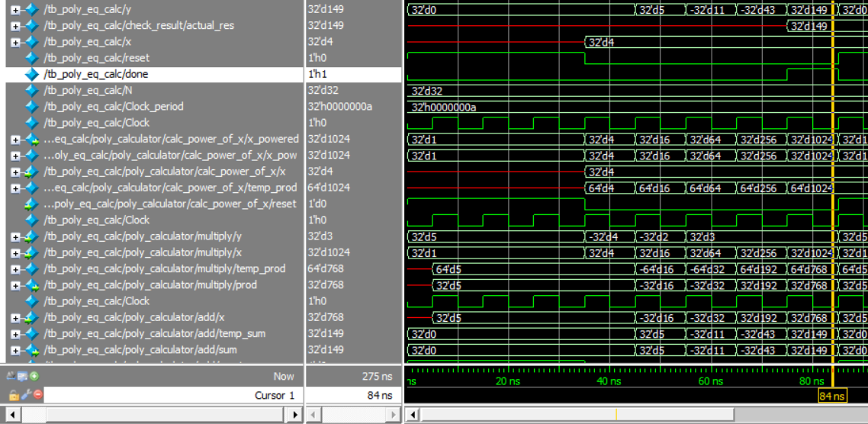Select the Clock_period signal name
868x424 pixels.
114,106
